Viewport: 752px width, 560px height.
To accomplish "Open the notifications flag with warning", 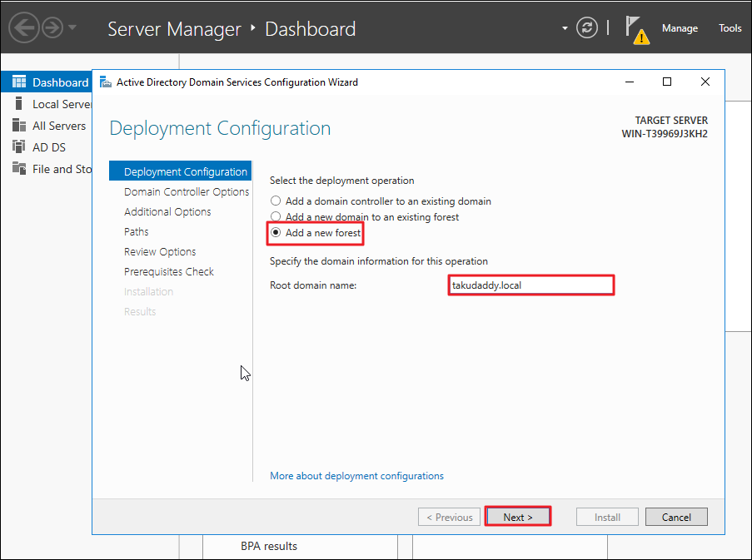I will pos(637,29).
